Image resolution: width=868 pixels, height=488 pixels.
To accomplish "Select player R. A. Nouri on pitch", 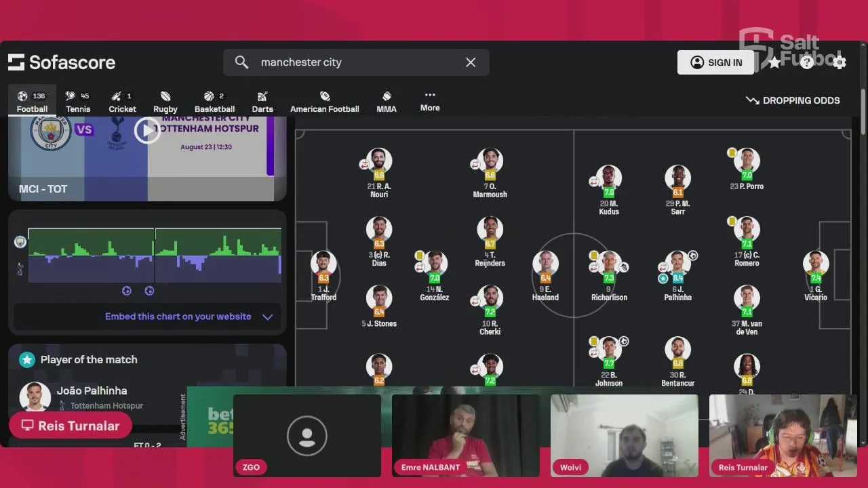I will pos(379,174).
